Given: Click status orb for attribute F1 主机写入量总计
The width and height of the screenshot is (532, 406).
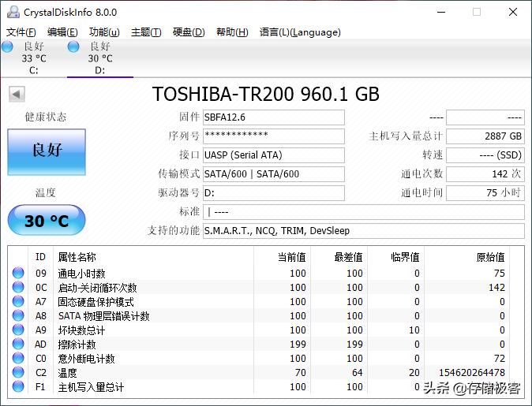Looking at the screenshot, I should [18, 386].
